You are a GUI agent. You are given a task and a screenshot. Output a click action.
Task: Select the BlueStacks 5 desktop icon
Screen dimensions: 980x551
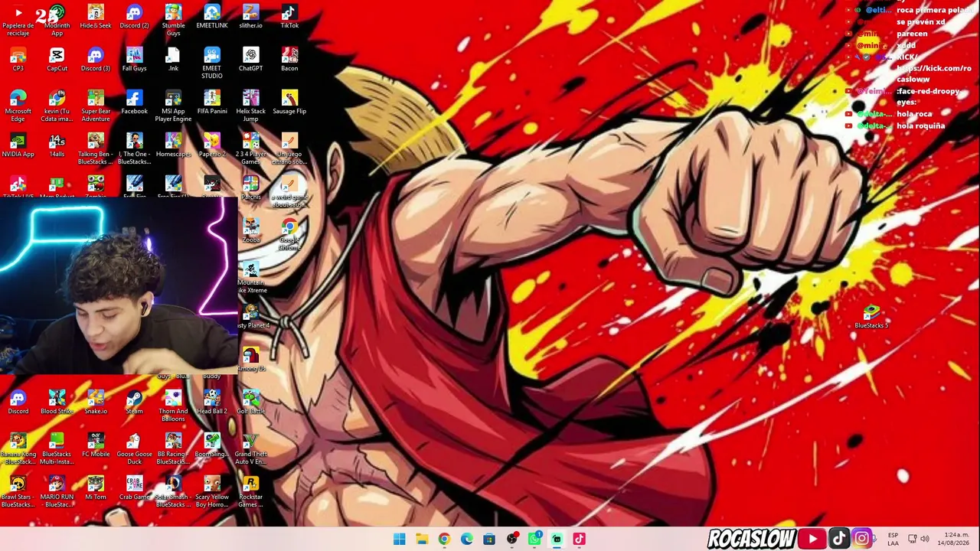point(871,317)
